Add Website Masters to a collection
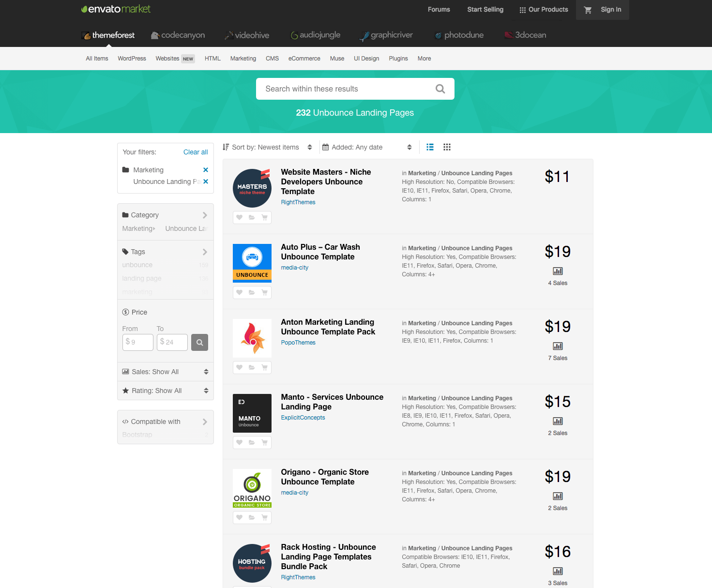The width and height of the screenshot is (712, 588). pyautogui.click(x=252, y=218)
